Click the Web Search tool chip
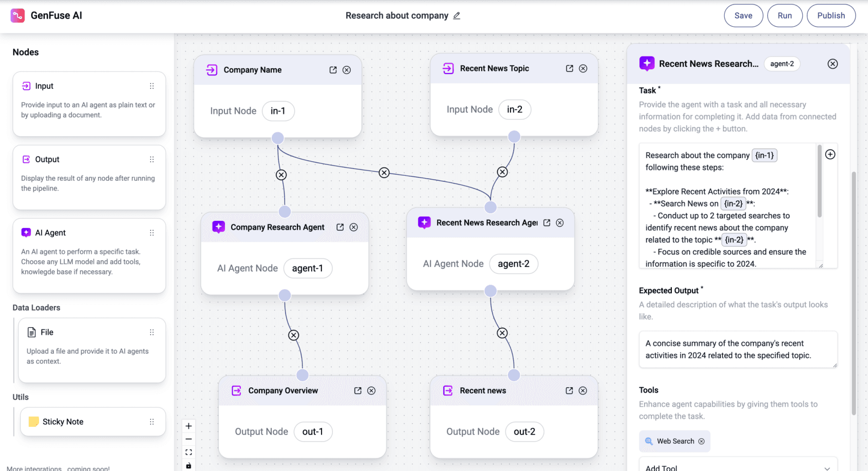This screenshot has width=868, height=471. click(674, 441)
